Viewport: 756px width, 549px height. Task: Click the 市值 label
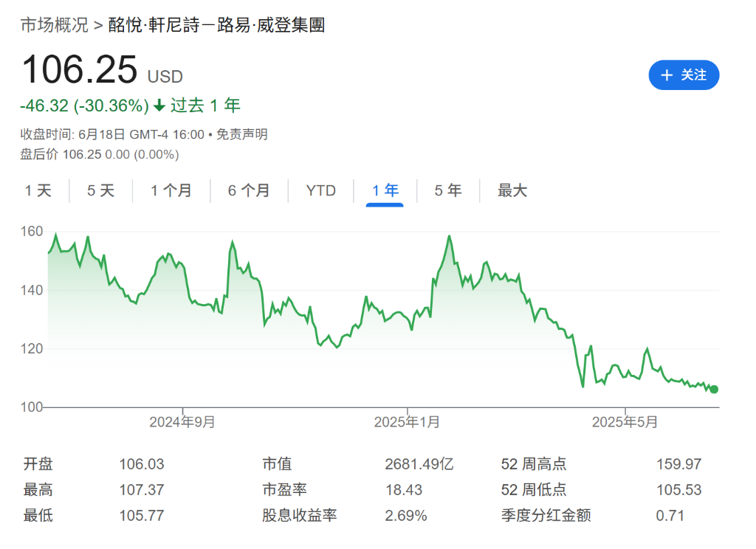[278, 464]
